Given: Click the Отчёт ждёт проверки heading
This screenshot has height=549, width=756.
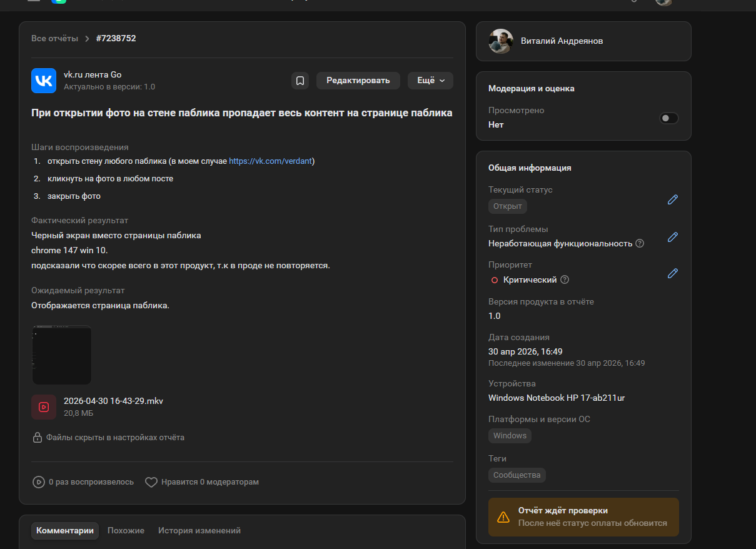Looking at the screenshot, I should (x=563, y=510).
